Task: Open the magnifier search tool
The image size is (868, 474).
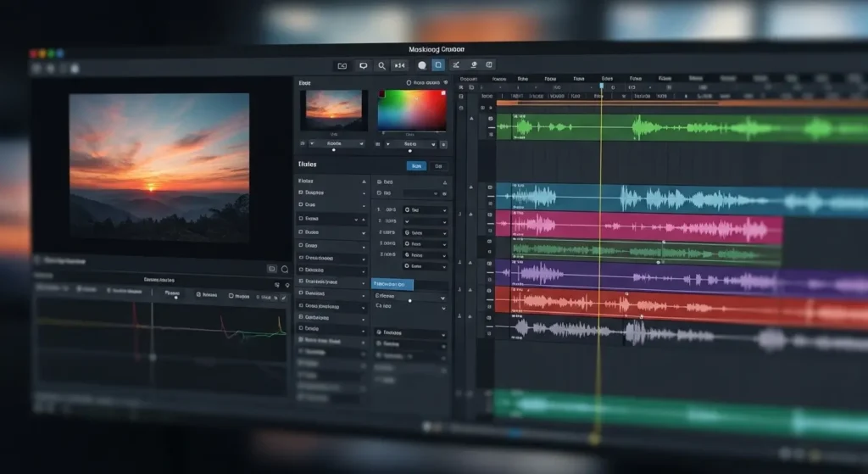Action: pos(381,66)
